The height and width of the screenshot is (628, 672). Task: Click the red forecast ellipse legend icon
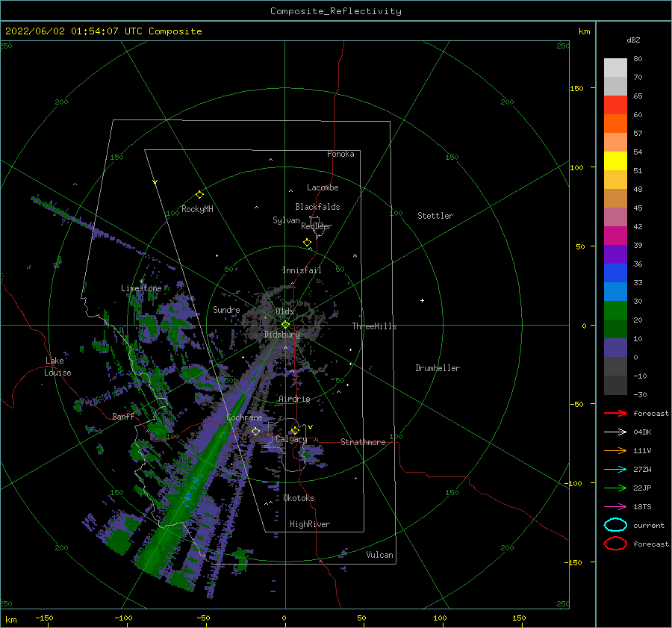pos(615,544)
